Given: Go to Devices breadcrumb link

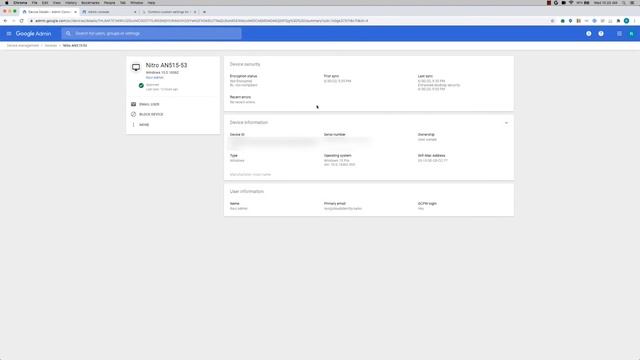Looking at the screenshot, I should 51,45.
